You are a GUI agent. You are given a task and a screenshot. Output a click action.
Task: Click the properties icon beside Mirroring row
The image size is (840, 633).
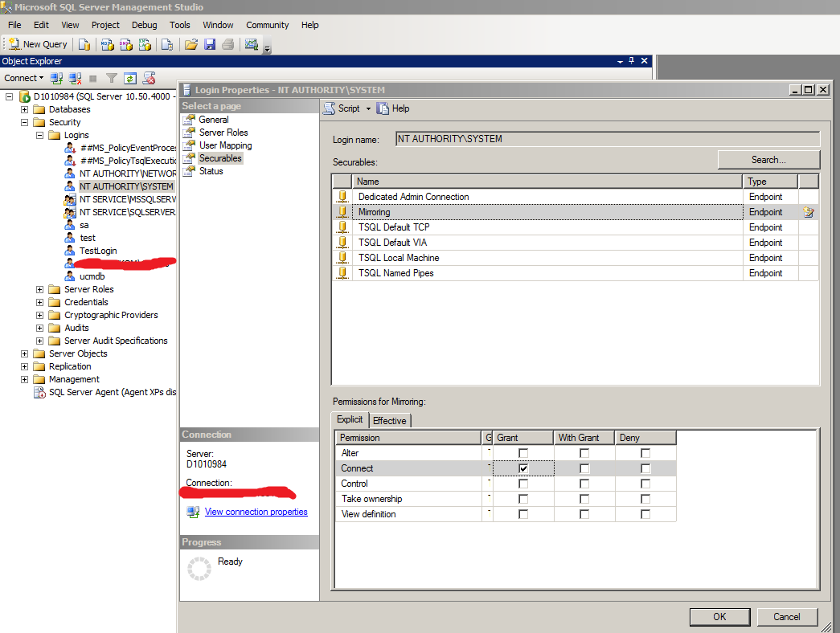pyautogui.click(x=809, y=212)
